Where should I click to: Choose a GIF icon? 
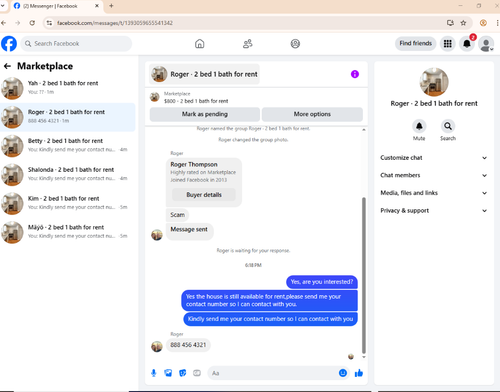(197, 373)
